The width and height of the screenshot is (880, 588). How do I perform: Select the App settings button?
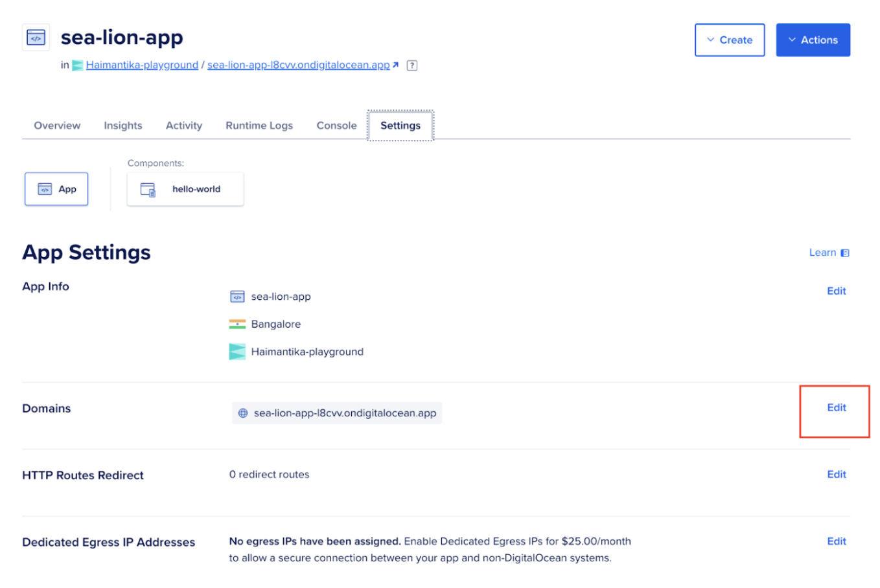[x=56, y=189]
